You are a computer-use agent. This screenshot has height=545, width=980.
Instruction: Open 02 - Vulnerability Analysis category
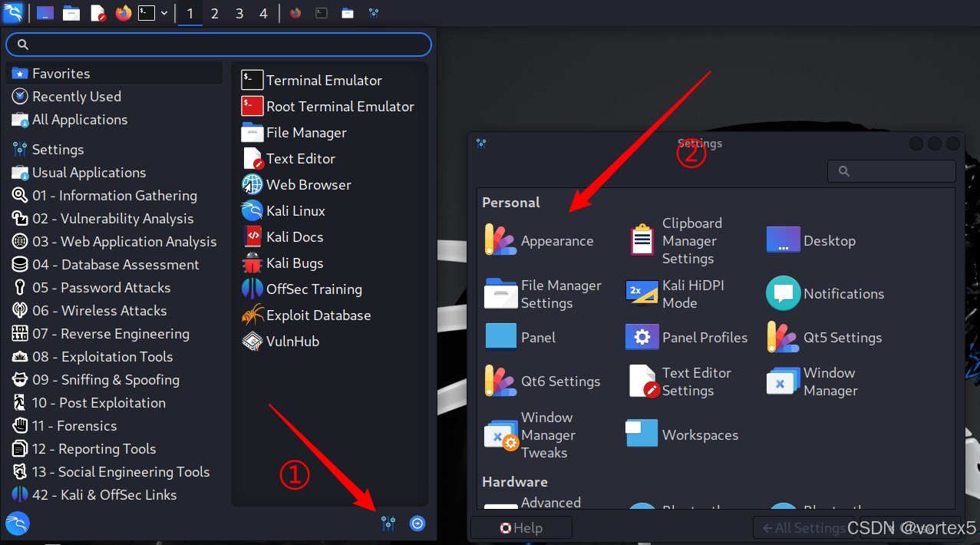click(x=114, y=218)
